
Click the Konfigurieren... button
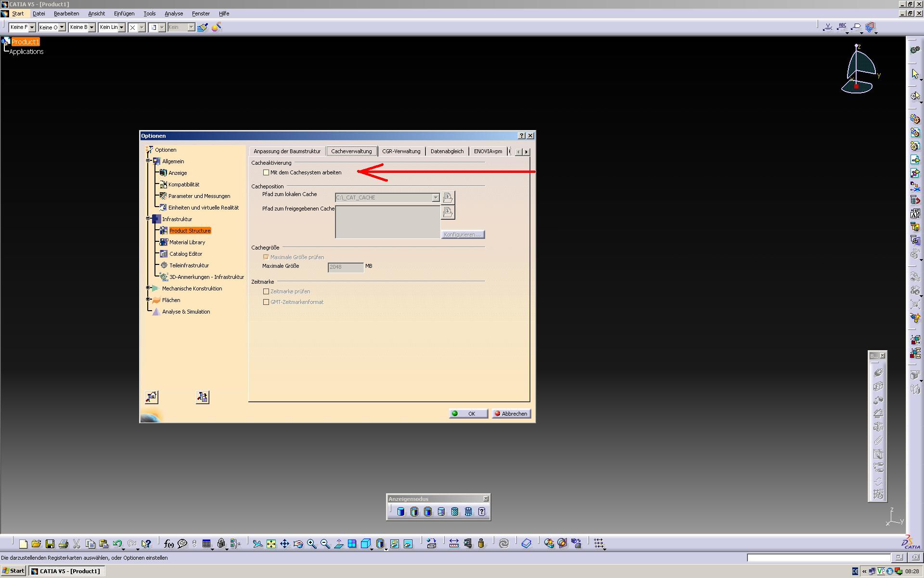click(x=462, y=235)
